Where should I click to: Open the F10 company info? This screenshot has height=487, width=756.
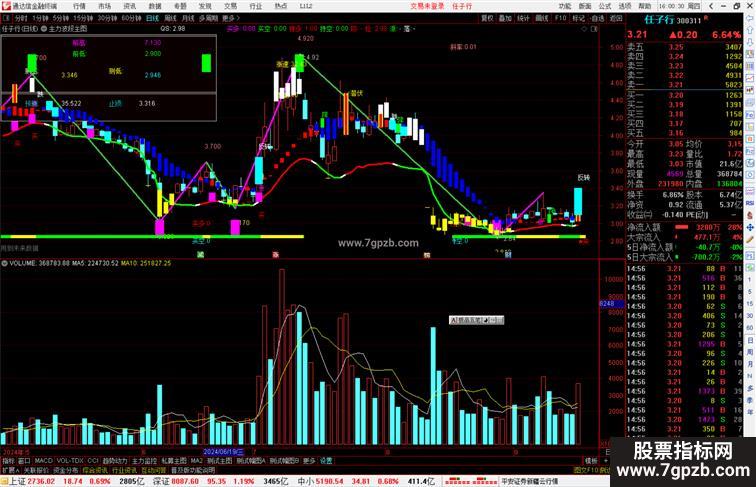(x=560, y=18)
